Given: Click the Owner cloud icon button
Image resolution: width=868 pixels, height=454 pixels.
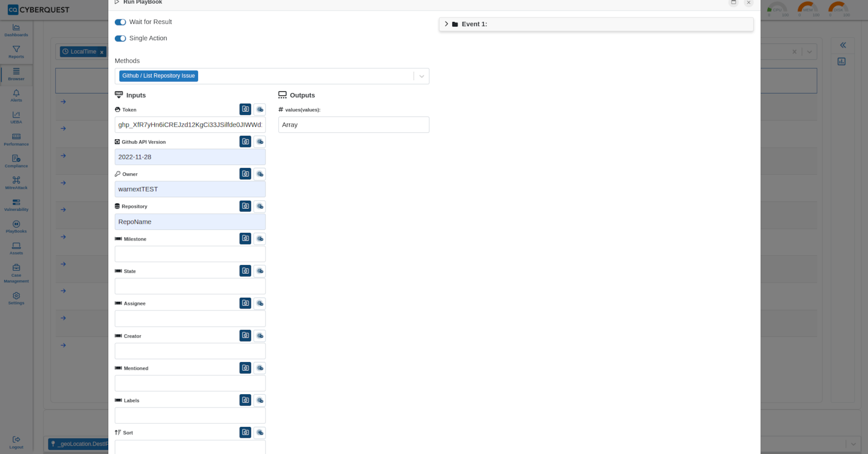Looking at the screenshot, I should [x=260, y=174].
